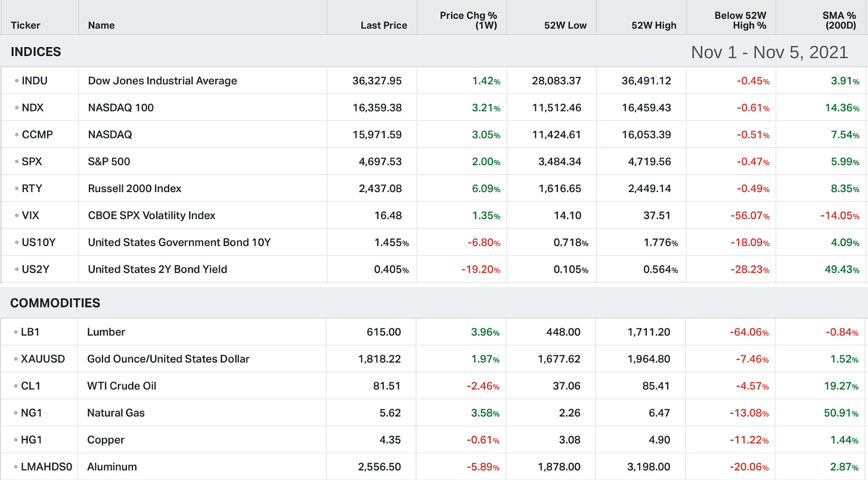Select the COMMODITIES section heading
868x480 pixels.
55,303
